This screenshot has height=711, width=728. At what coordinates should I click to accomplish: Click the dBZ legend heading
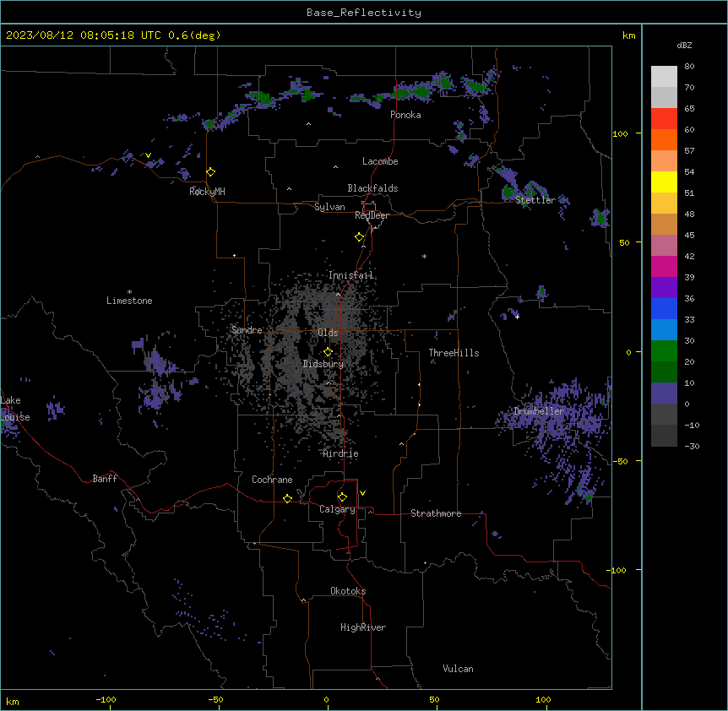point(684,45)
